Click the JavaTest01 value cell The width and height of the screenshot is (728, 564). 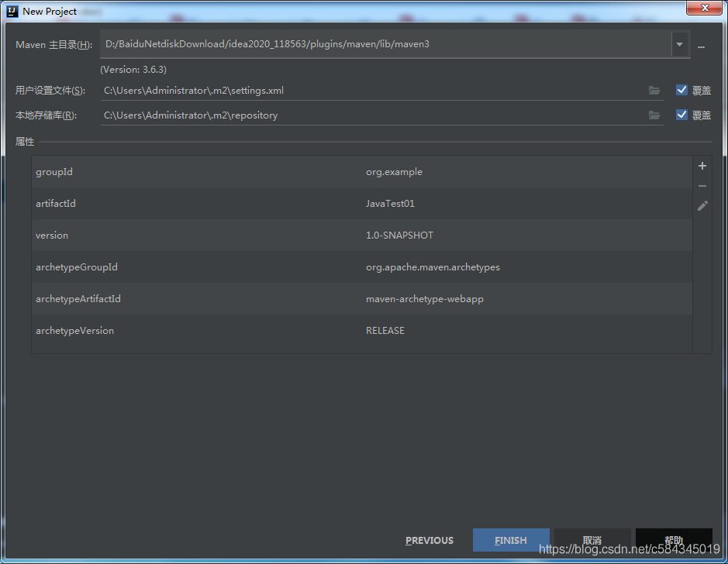click(x=527, y=204)
